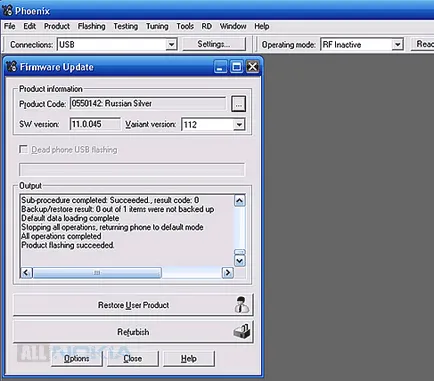This screenshot has height=381, width=434.
Task: Open the File menu
Action: 9,26
